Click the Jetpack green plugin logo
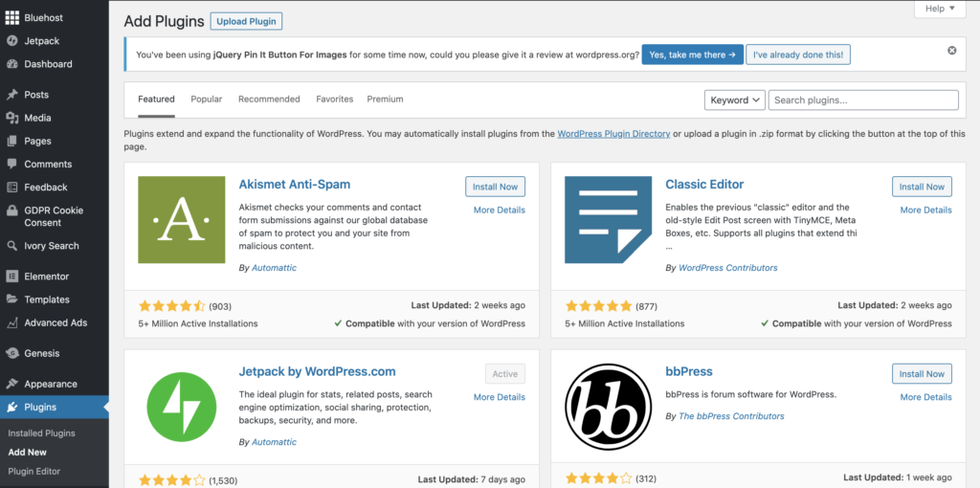The image size is (980, 488). coord(181,407)
